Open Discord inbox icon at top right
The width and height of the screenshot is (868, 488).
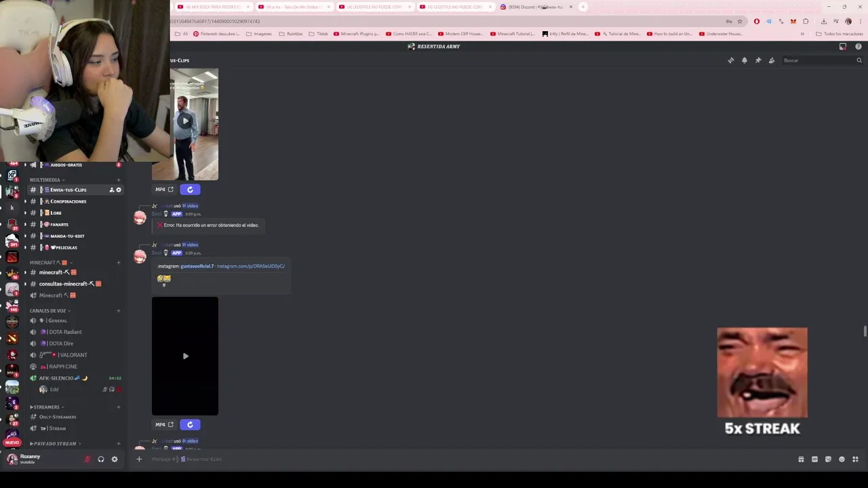843,47
